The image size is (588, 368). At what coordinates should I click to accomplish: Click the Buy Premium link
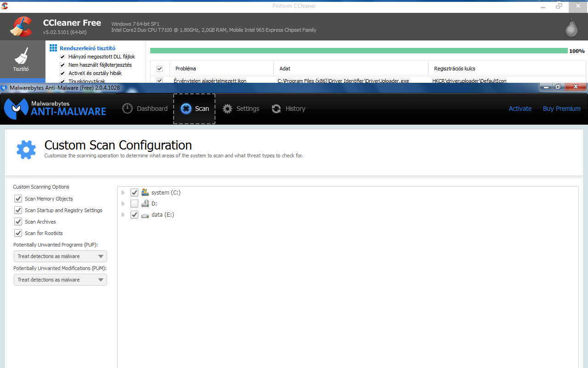[x=561, y=109]
